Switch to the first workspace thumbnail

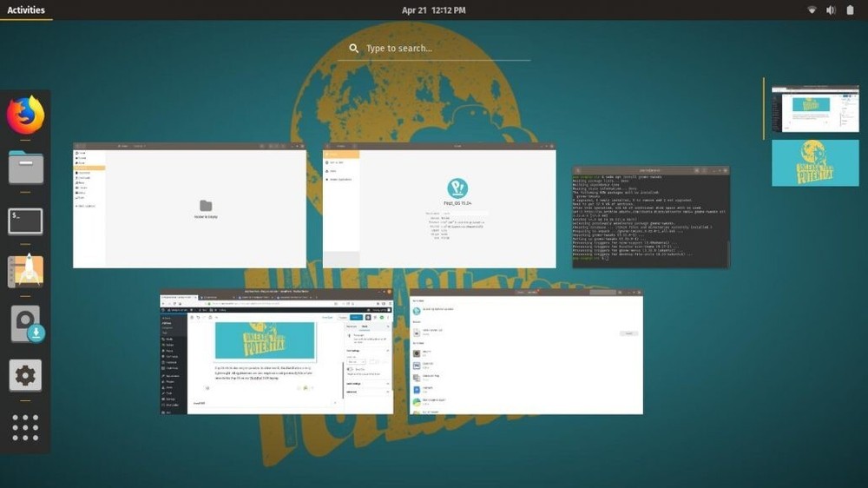tap(815, 109)
